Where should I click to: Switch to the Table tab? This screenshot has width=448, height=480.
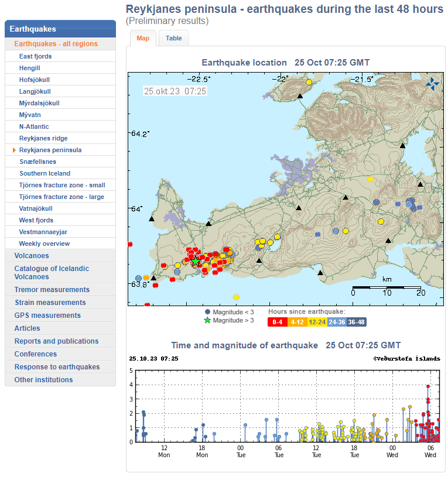click(x=173, y=39)
